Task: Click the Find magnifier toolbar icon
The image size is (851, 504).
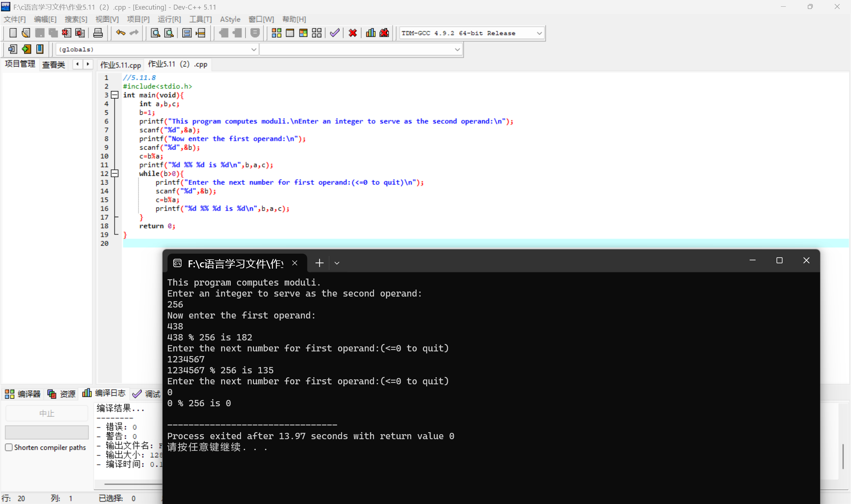Action: (x=155, y=33)
